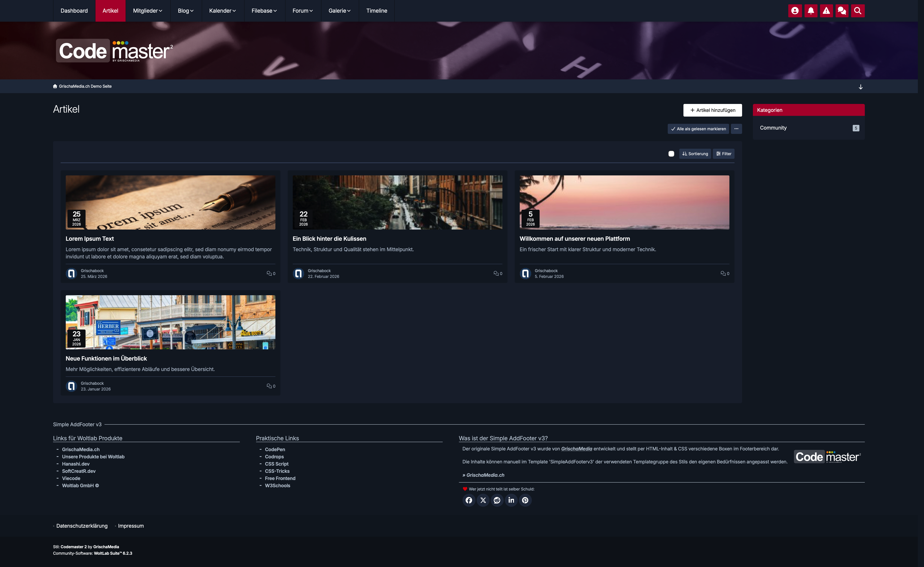Open the Community category
Image resolution: width=924 pixels, height=567 pixels.
(773, 128)
